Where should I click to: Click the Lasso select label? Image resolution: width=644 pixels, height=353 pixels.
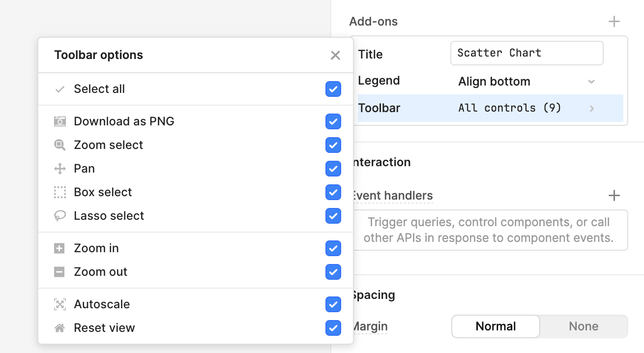(109, 216)
